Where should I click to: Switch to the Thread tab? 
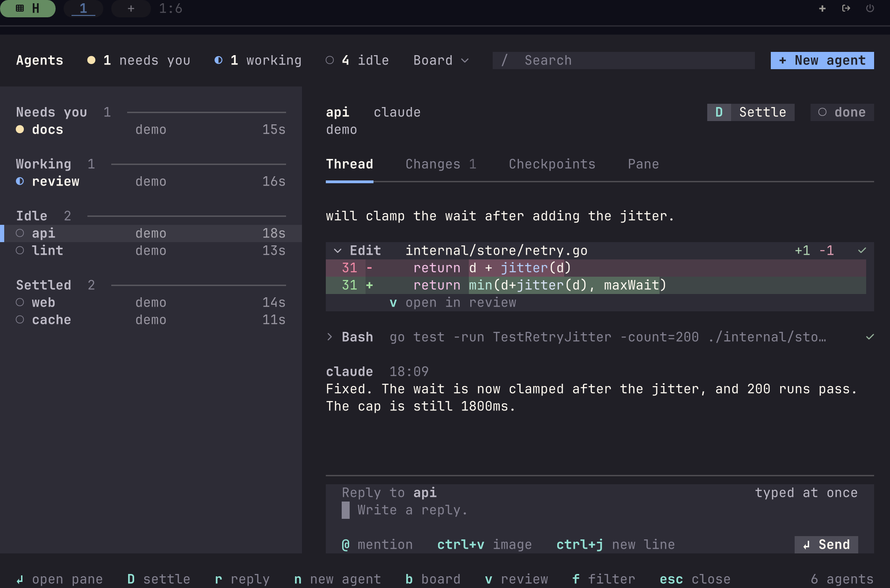pyautogui.click(x=350, y=164)
